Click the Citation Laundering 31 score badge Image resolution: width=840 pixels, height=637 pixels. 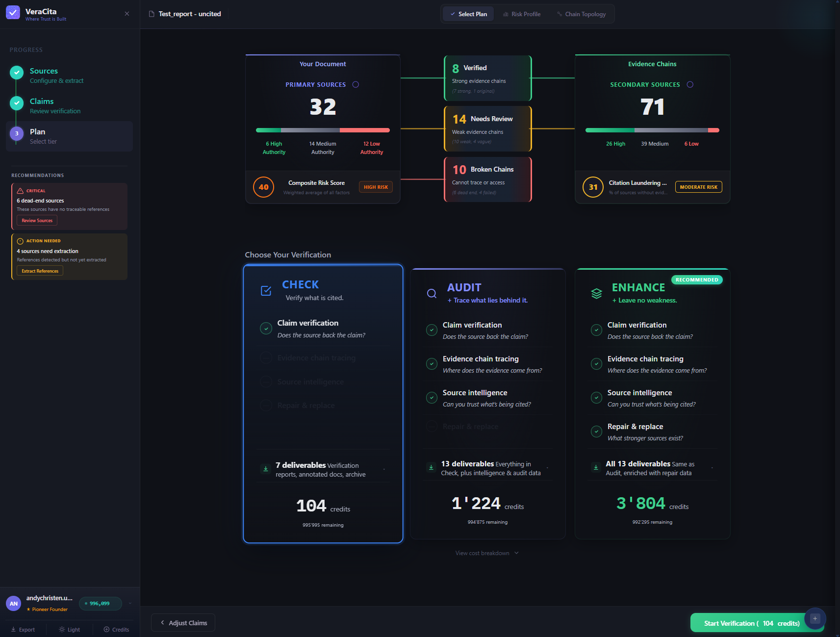[x=593, y=187]
